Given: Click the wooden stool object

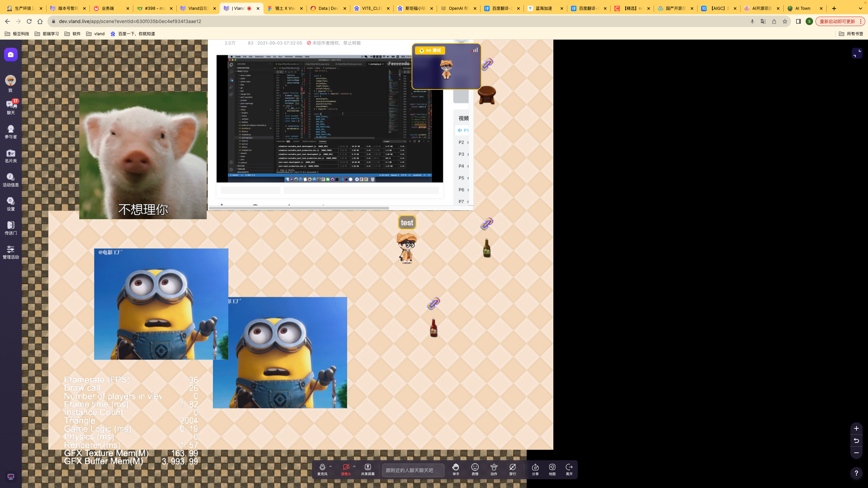Looking at the screenshot, I should click(487, 95).
